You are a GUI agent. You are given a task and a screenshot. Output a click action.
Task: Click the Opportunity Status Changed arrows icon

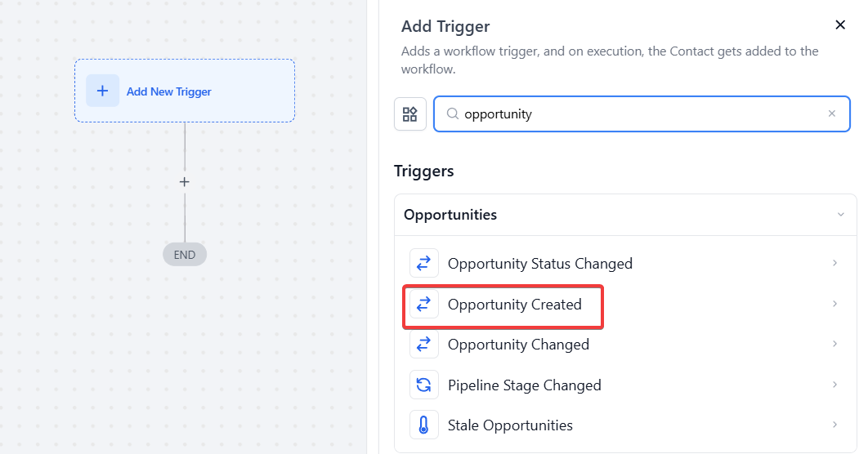pos(424,263)
